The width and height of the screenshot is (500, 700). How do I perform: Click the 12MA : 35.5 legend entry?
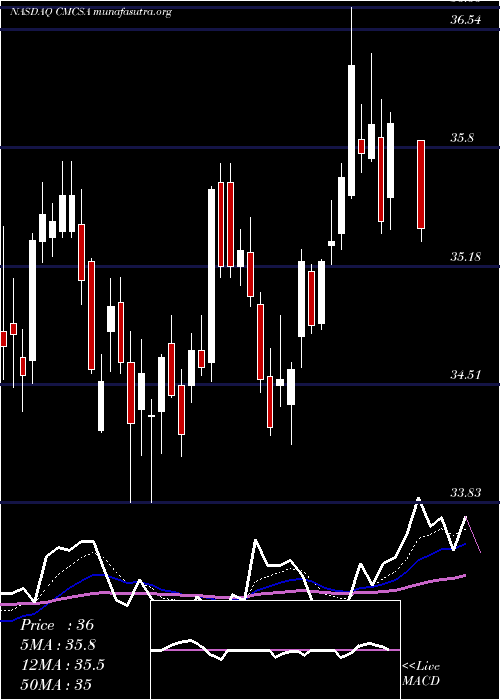click(x=62, y=665)
